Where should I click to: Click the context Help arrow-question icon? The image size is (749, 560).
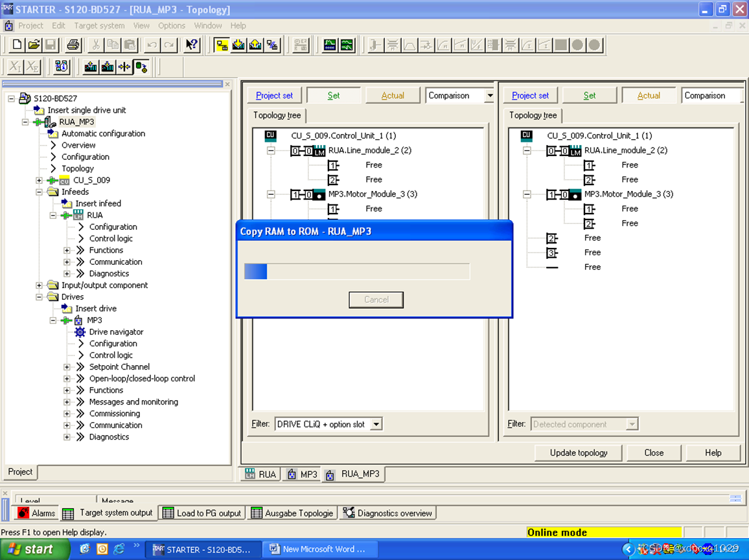click(x=192, y=45)
